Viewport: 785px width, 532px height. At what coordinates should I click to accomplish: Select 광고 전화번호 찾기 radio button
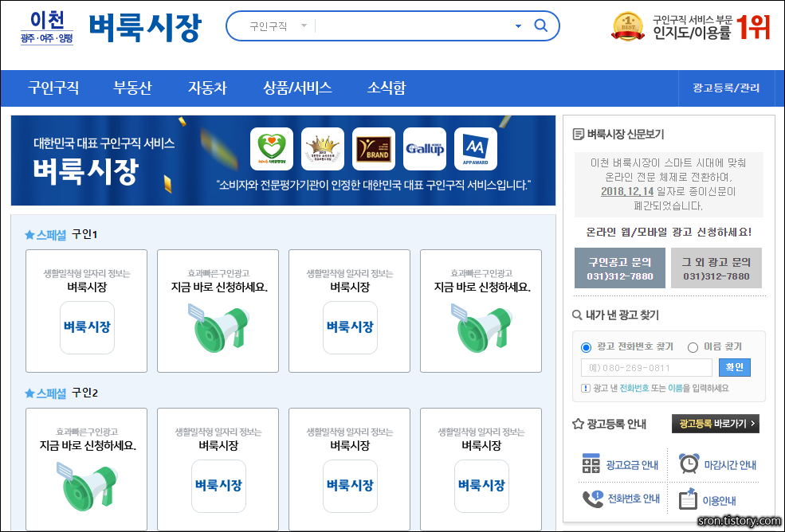click(x=586, y=347)
